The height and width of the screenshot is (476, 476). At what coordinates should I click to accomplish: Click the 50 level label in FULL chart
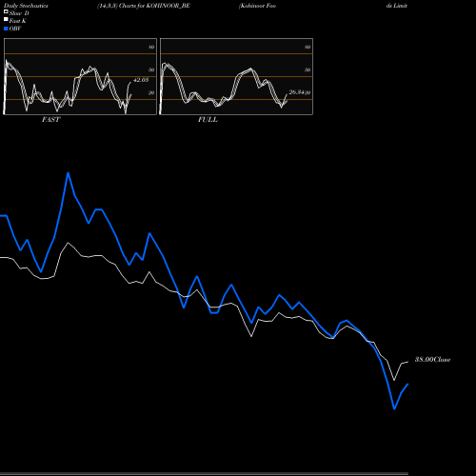point(307,69)
